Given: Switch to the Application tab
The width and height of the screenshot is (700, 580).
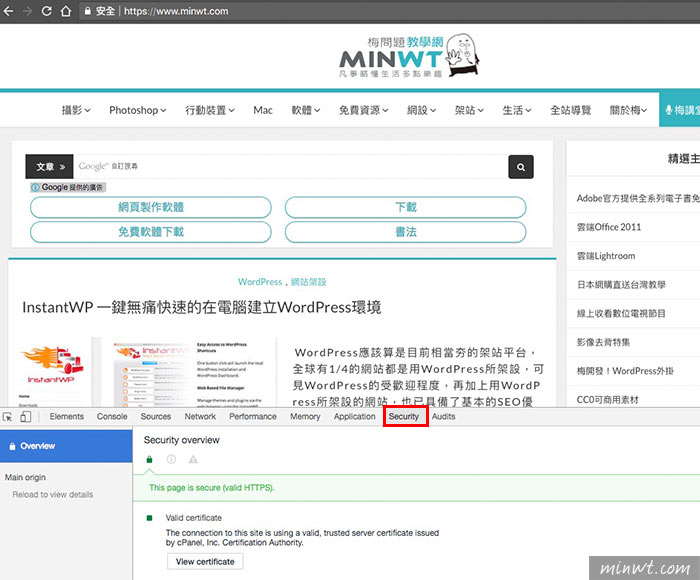Looking at the screenshot, I should tap(354, 417).
